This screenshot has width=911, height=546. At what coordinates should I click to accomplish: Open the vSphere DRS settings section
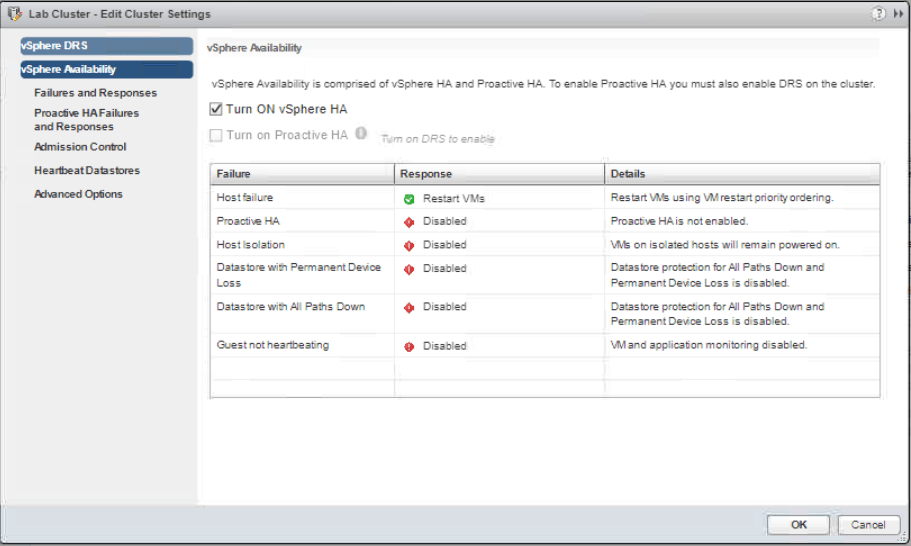[x=106, y=46]
